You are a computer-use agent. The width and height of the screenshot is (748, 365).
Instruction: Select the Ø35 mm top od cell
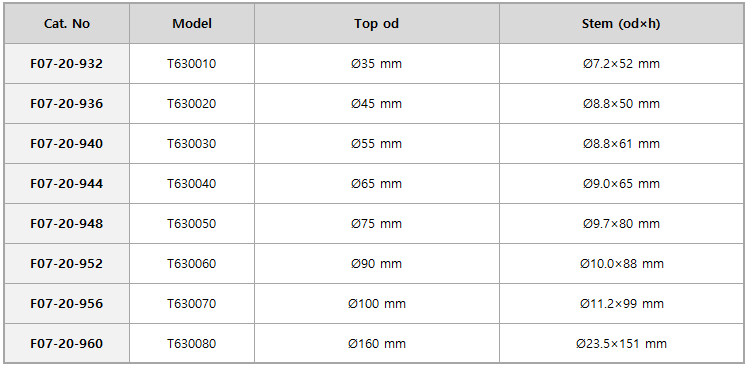[376, 63]
